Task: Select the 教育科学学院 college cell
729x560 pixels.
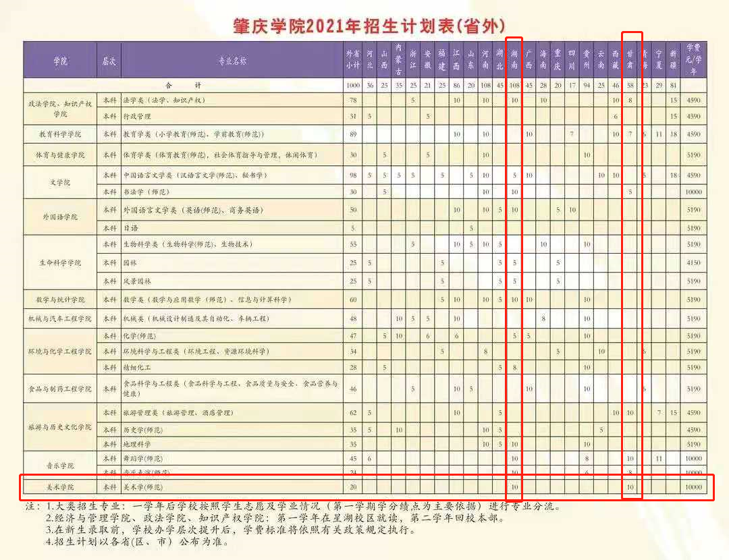Action: 61,135
